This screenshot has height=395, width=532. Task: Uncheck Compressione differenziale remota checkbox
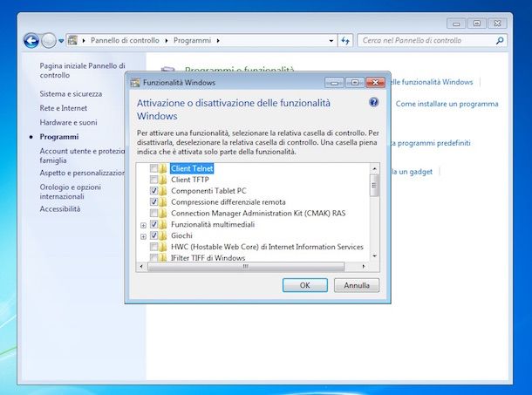click(153, 202)
